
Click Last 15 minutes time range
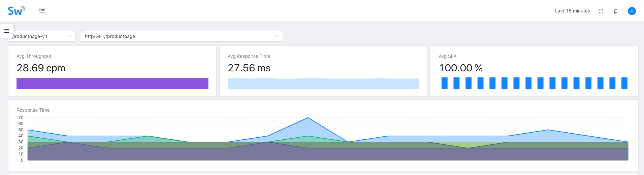point(572,11)
